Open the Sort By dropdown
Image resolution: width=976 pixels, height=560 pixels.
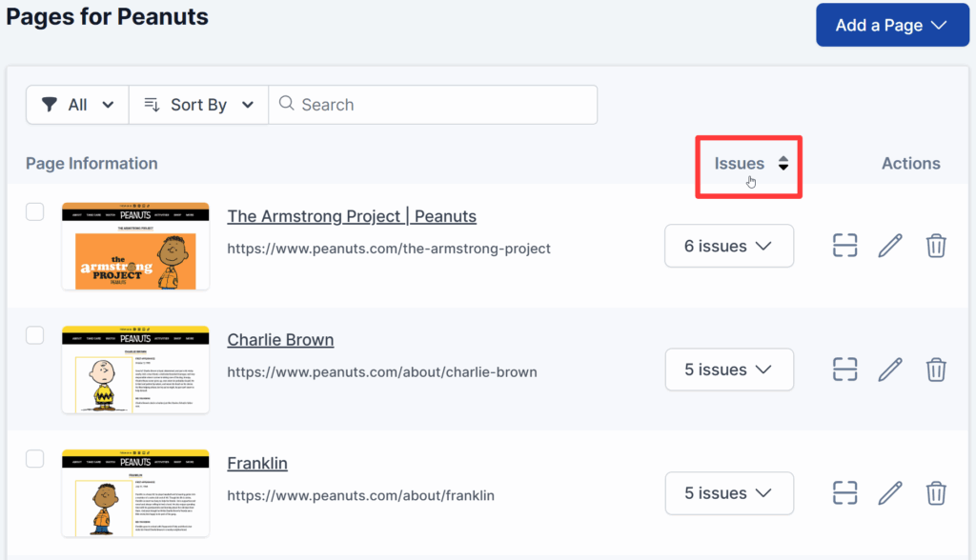198,105
